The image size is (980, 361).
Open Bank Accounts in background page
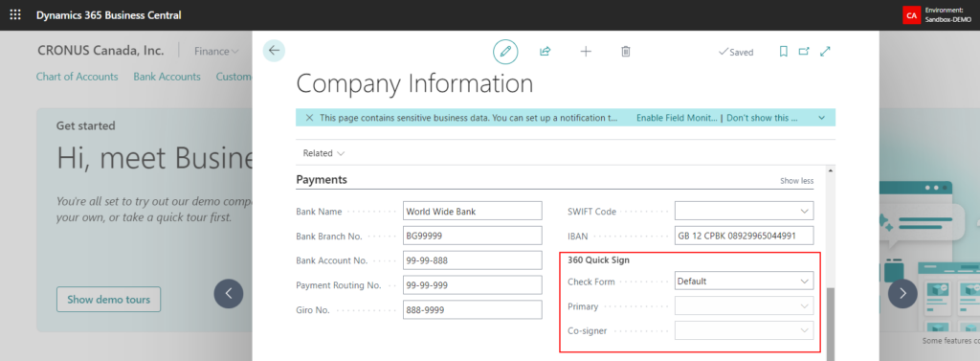(x=167, y=77)
